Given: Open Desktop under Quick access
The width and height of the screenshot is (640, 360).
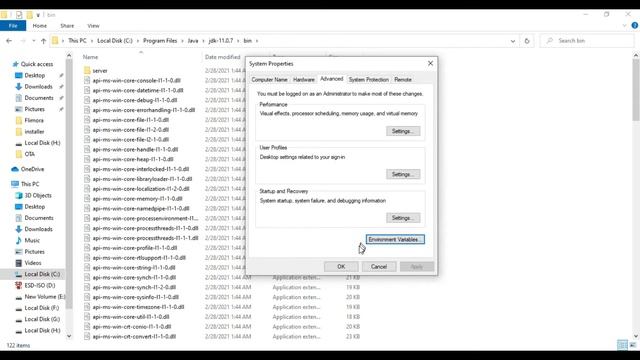Looking at the screenshot, I should tap(35, 76).
